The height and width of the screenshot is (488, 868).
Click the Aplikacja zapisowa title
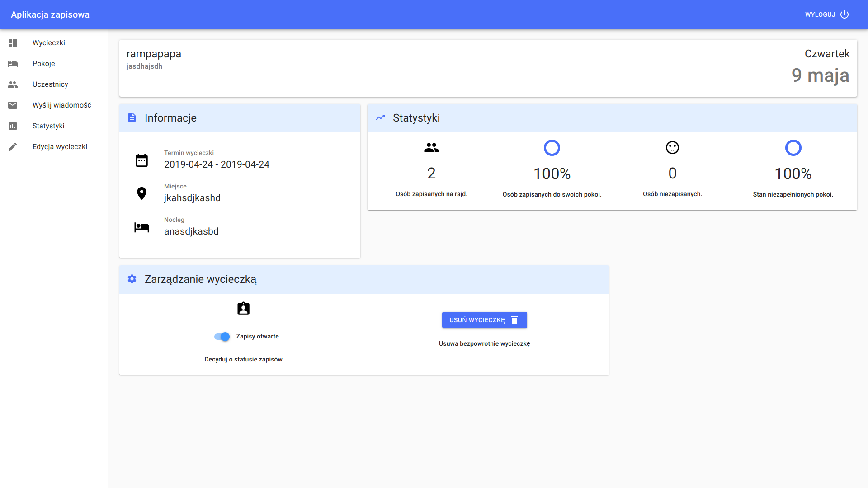coord(50,14)
